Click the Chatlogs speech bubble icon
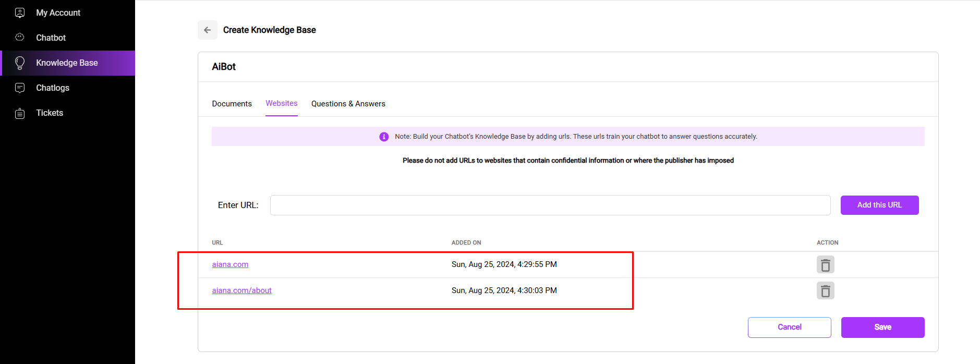980x364 pixels. coord(20,88)
